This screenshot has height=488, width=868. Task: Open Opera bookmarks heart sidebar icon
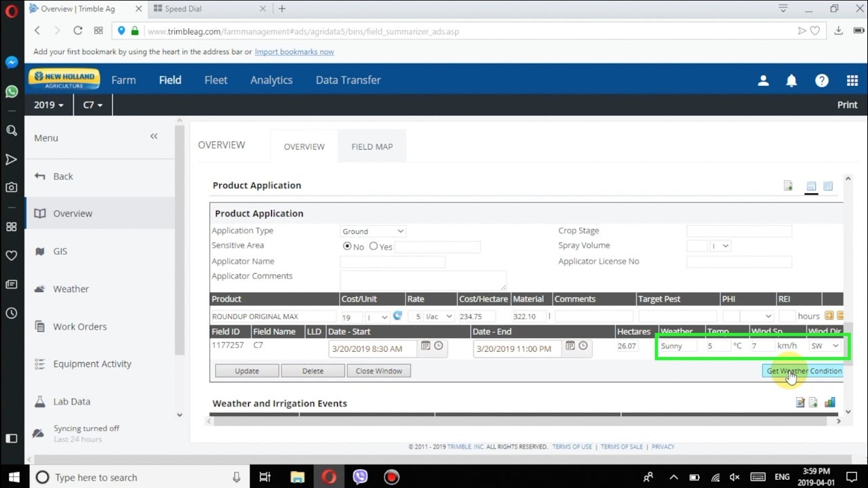[12, 256]
